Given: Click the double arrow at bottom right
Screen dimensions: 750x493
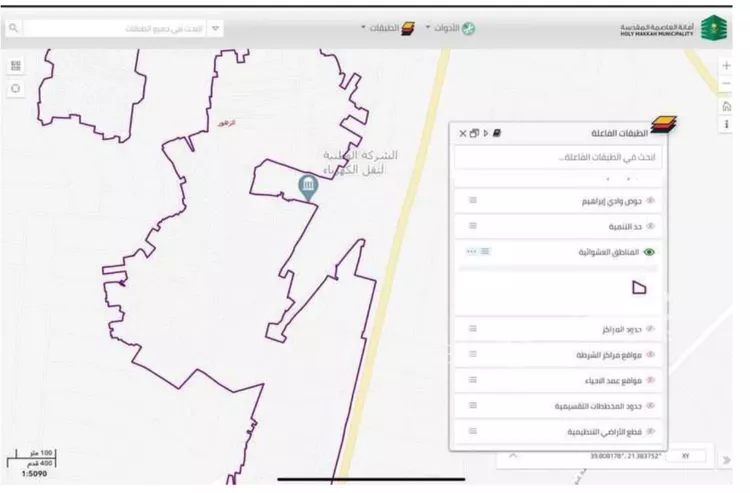Looking at the screenshot, I should click(726, 460).
